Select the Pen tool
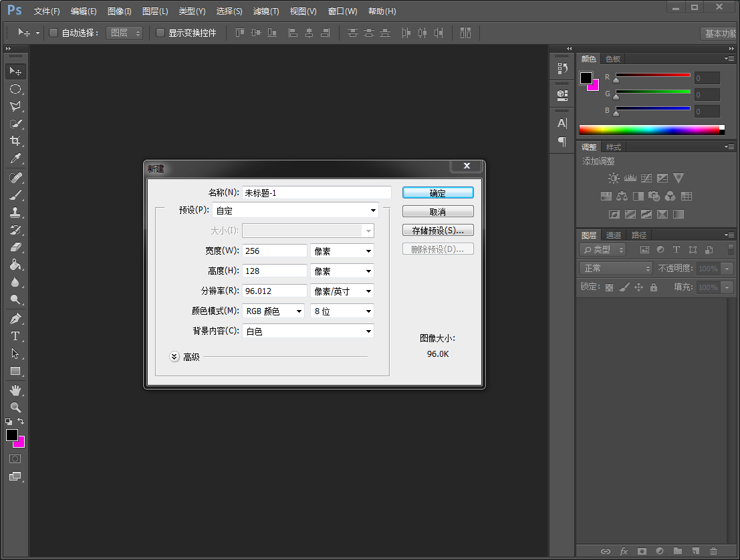This screenshot has width=740, height=560. click(15, 319)
